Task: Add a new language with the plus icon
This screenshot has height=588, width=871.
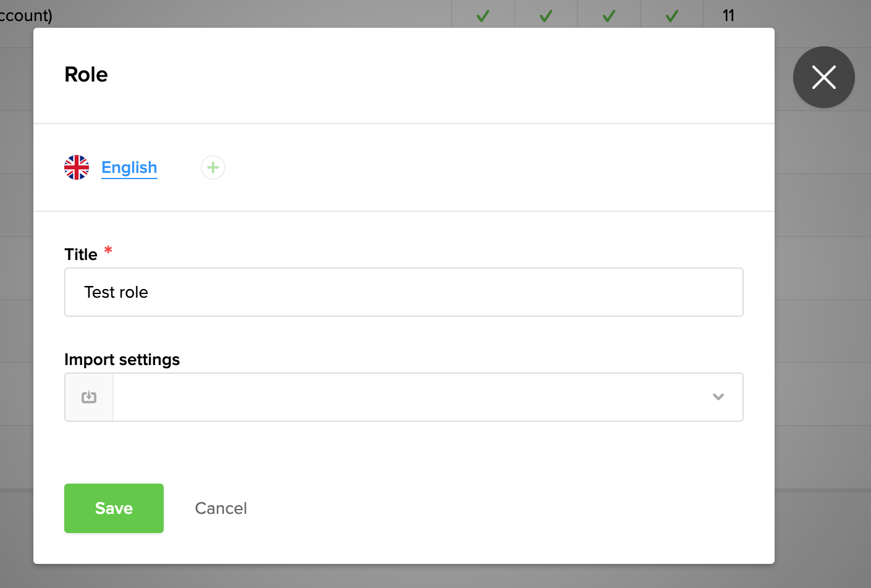Action: click(213, 167)
